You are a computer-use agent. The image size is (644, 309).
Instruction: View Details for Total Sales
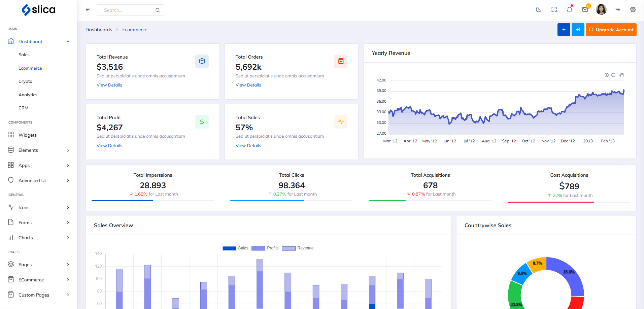click(248, 145)
